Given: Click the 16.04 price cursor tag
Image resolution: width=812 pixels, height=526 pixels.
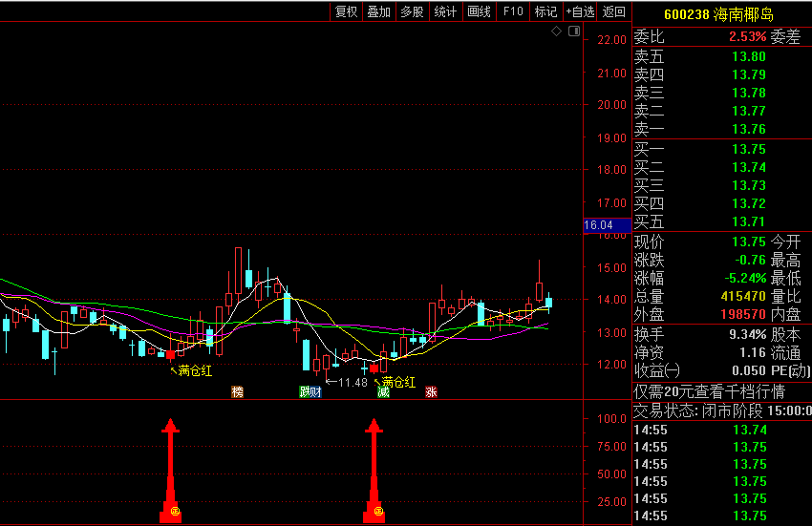Looking at the screenshot, I should (x=607, y=225).
